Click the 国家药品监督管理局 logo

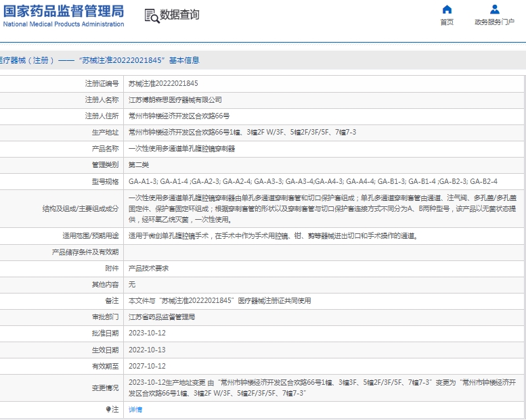tap(64, 16)
